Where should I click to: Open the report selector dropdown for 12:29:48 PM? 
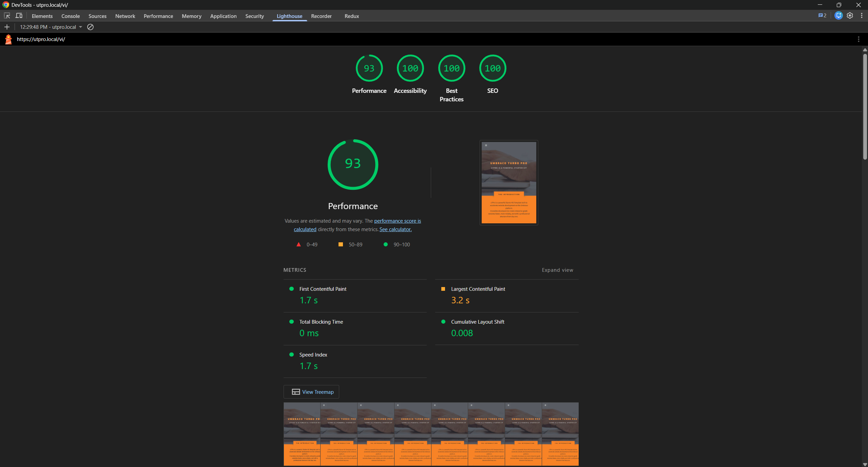tap(51, 27)
